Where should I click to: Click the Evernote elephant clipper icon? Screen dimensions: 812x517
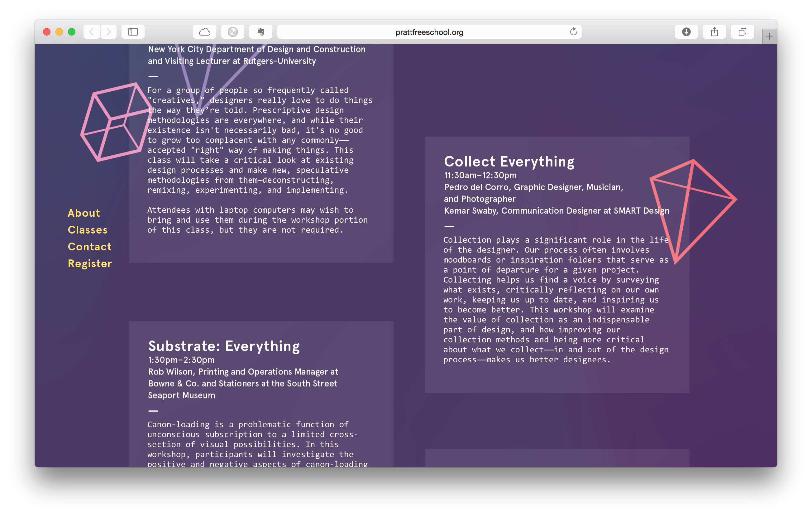click(261, 32)
